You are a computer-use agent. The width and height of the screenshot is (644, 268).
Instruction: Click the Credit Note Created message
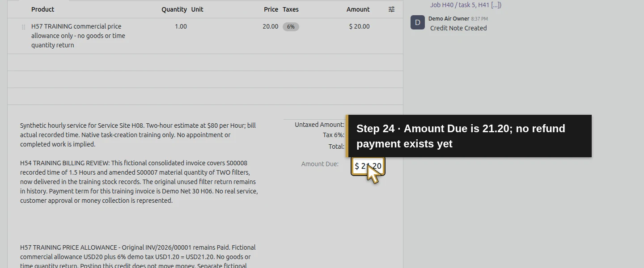click(458, 28)
